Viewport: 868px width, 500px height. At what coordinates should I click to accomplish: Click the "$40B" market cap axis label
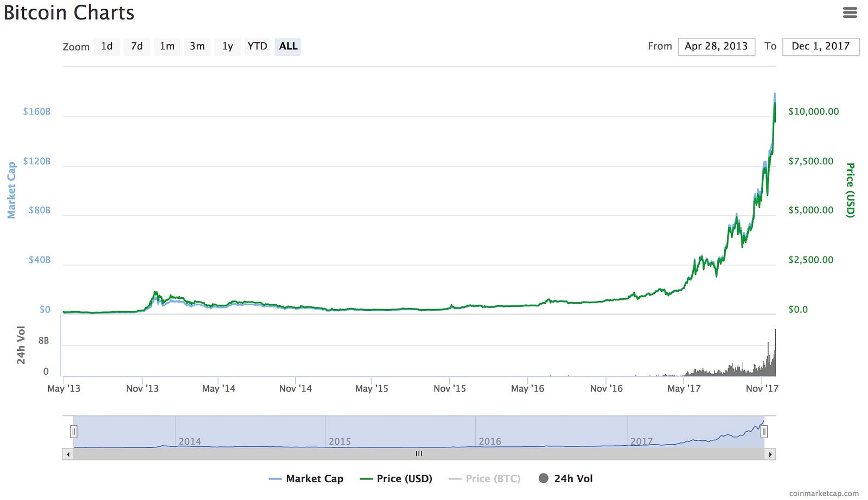point(40,260)
